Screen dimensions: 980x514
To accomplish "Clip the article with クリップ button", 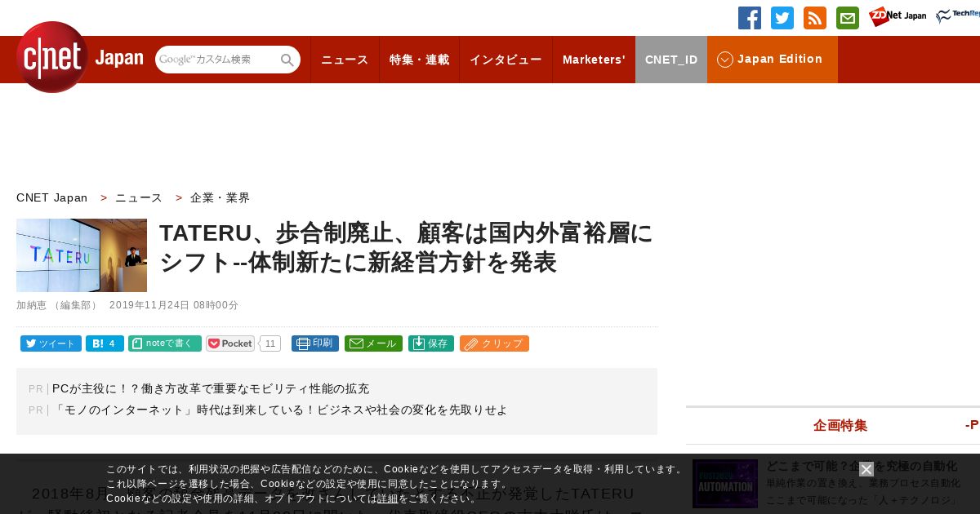I will click(x=494, y=343).
